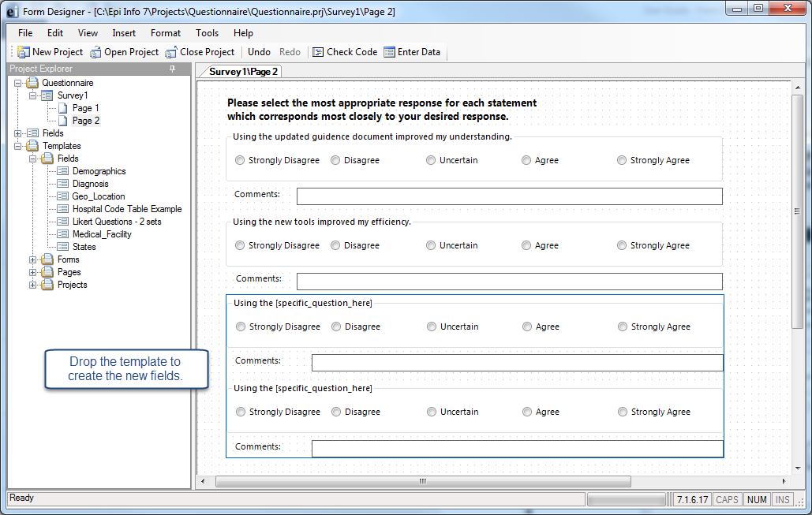Image resolution: width=812 pixels, height=515 pixels.
Task: Open the Insert menu
Action: (124, 33)
